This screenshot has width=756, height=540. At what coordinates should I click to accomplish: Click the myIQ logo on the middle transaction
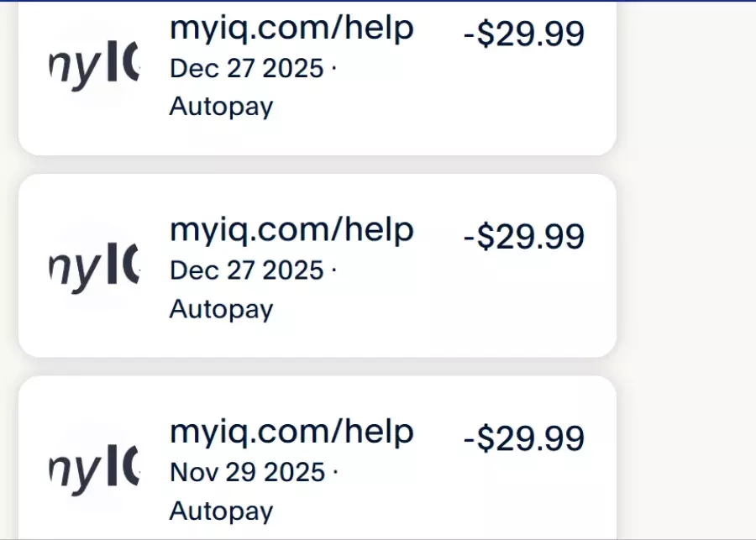[x=94, y=269]
